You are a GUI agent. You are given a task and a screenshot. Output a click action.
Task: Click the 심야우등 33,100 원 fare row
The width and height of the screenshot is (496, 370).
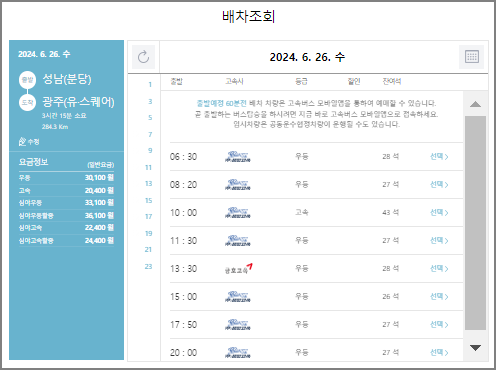point(66,203)
